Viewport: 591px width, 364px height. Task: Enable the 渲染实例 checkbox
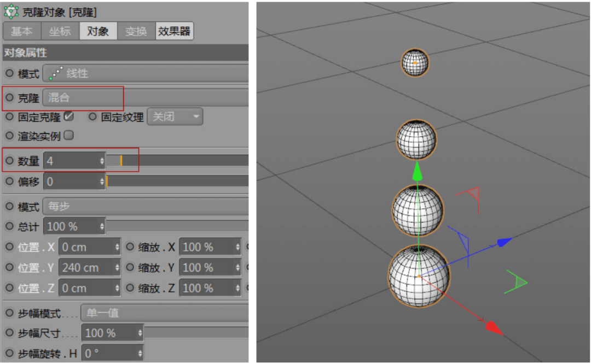pyautogui.click(x=68, y=135)
